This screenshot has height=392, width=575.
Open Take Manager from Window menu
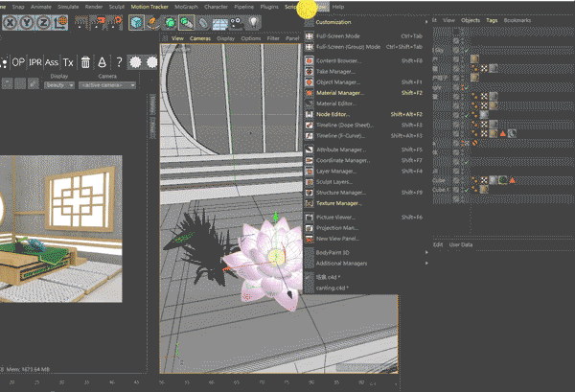click(364, 72)
